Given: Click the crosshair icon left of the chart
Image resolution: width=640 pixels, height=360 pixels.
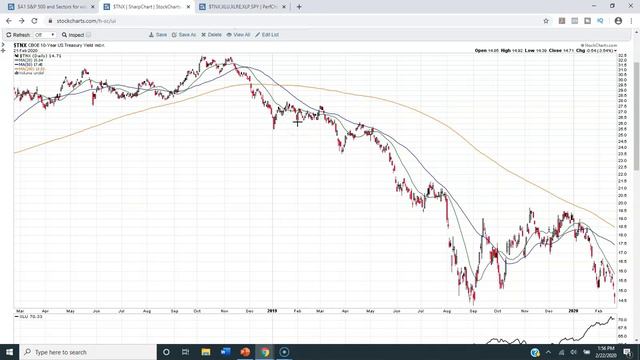Looking at the screenshot, I should pos(3,51).
